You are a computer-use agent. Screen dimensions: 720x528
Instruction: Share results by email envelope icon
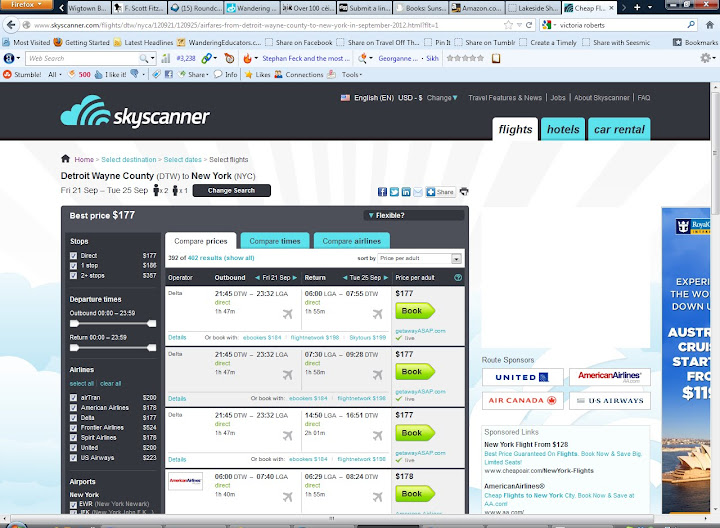pos(418,192)
